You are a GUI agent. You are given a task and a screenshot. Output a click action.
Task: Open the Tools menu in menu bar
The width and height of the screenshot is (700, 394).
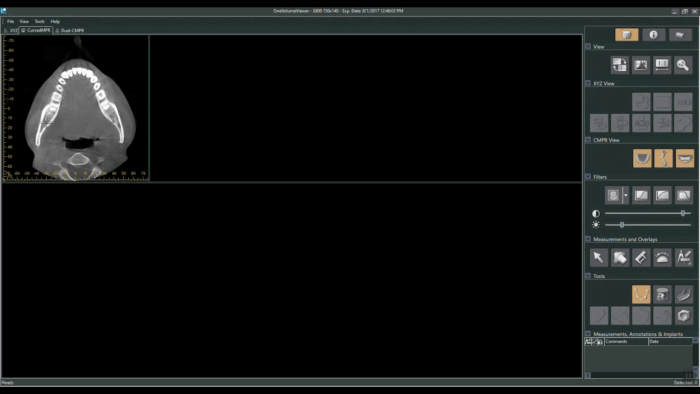click(39, 21)
